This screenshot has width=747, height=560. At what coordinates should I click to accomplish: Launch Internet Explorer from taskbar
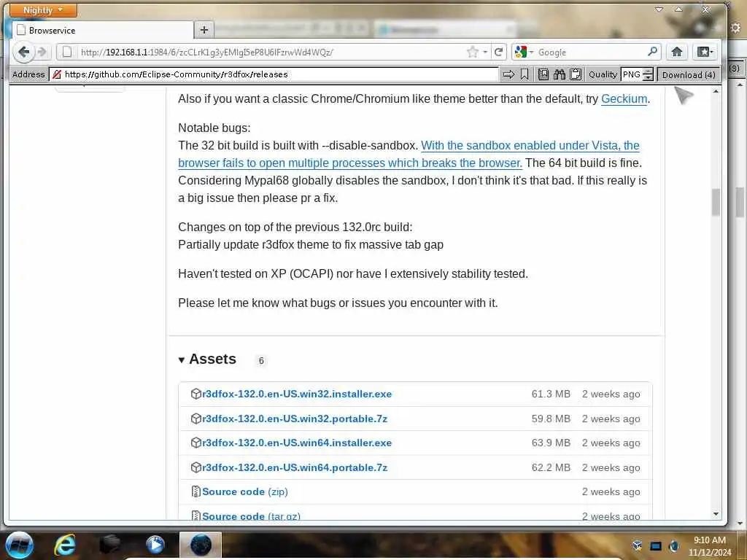[x=65, y=545]
